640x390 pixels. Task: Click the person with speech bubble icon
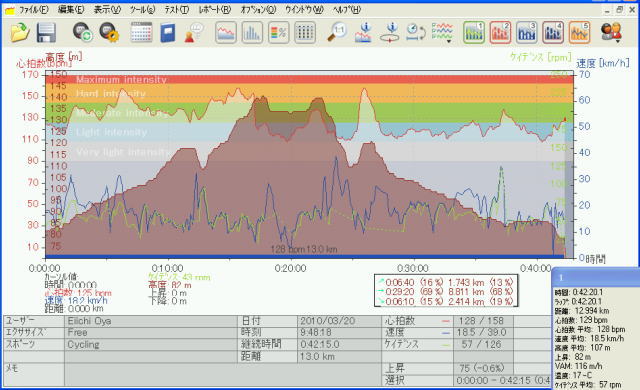click(193, 33)
